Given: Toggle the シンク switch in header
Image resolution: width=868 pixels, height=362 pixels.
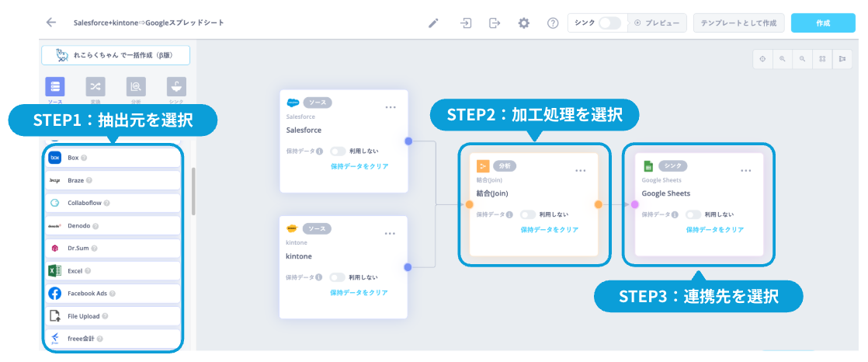Looking at the screenshot, I should 609,23.
